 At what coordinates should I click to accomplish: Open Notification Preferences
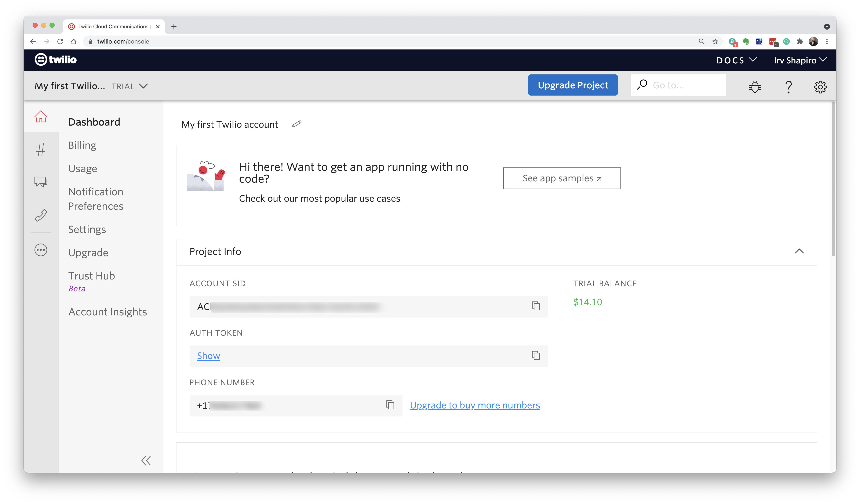[96, 199]
